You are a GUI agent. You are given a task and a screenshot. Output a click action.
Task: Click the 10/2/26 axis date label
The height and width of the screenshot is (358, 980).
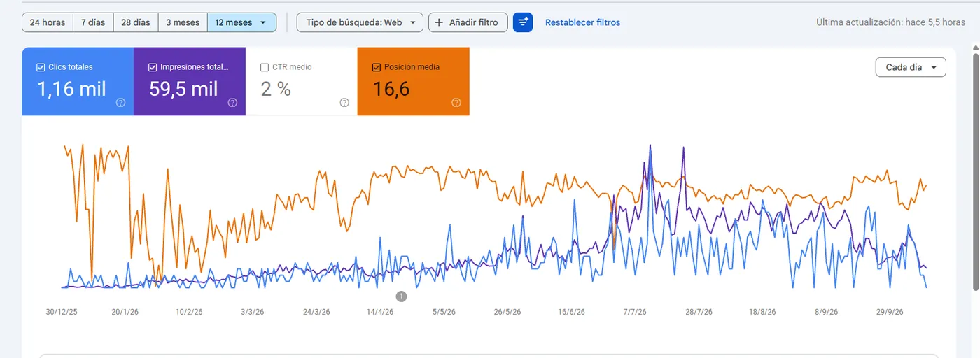pyautogui.click(x=189, y=312)
